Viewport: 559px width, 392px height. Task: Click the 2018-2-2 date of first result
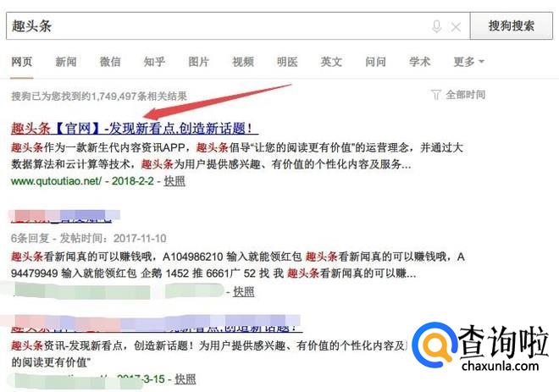(x=133, y=181)
